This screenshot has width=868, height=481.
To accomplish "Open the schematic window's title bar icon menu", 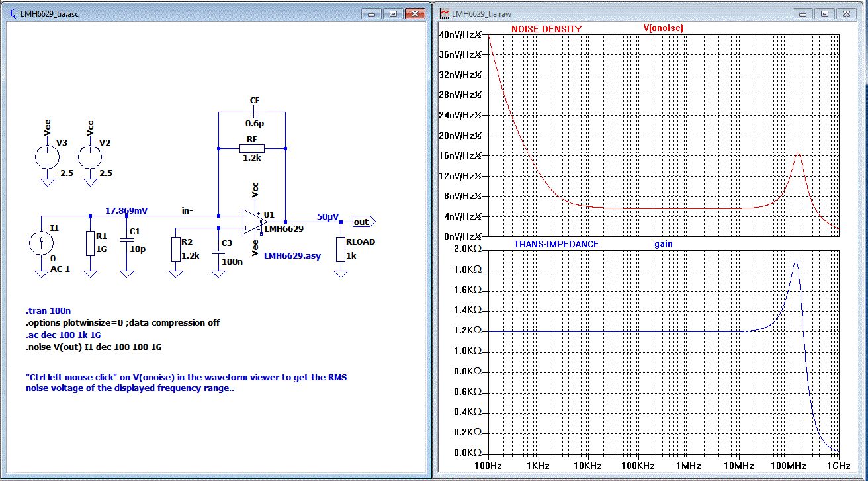I will click(11, 13).
